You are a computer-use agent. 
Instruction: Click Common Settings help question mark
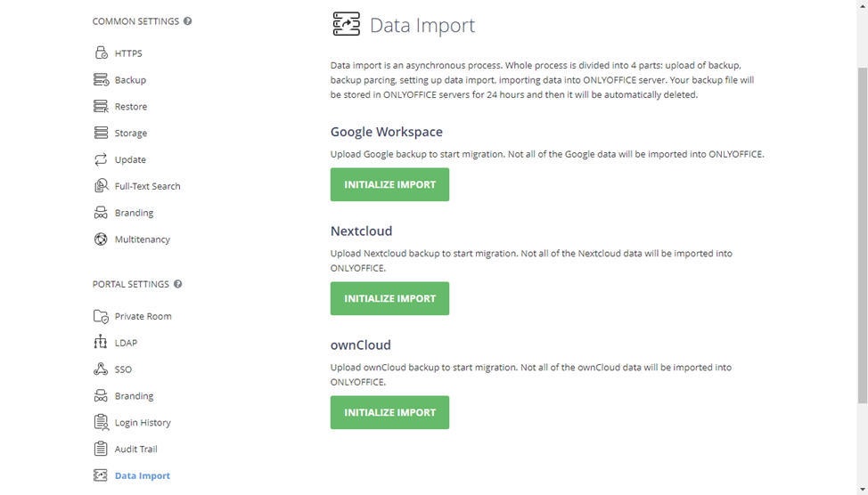point(188,21)
